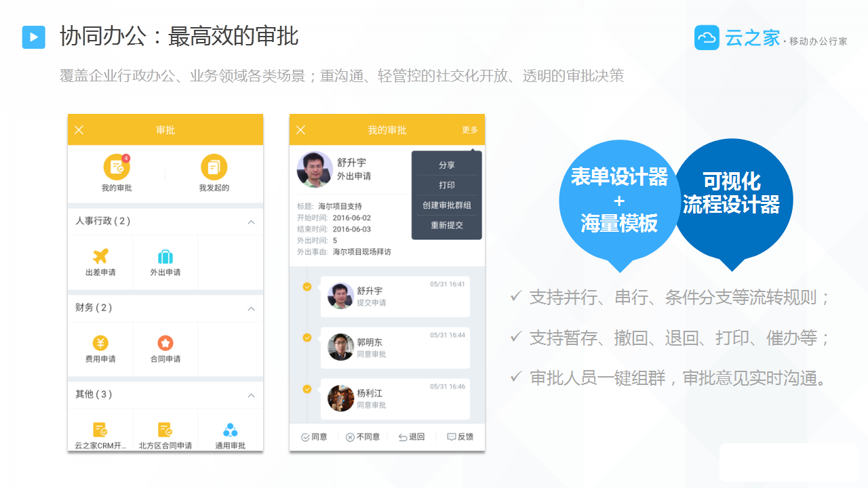868x488 pixels.
Task: Click the 人事行政 (2) section header
Action: pyautogui.click(x=165, y=222)
